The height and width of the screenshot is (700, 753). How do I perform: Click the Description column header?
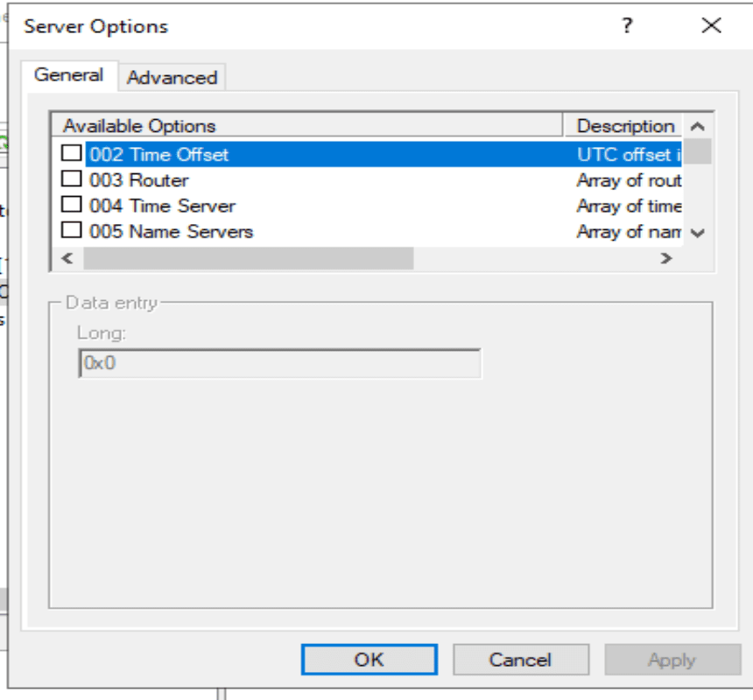(625, 126)
